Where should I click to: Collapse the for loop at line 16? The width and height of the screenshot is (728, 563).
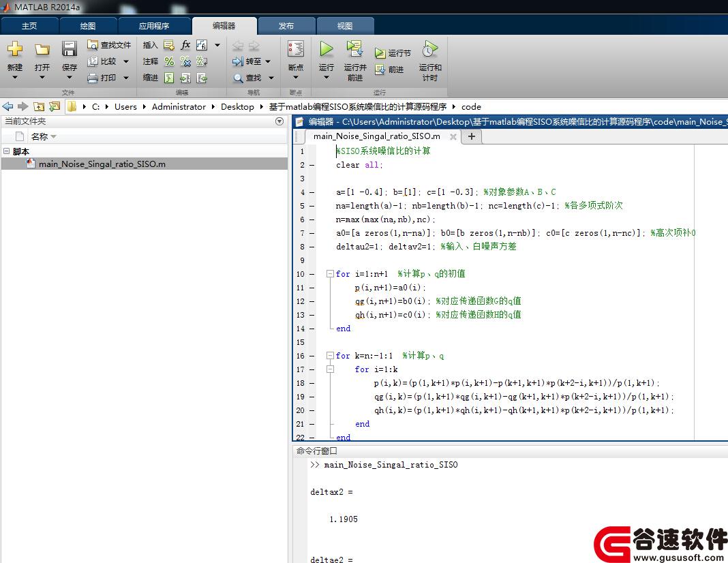(x=330, y=356)
